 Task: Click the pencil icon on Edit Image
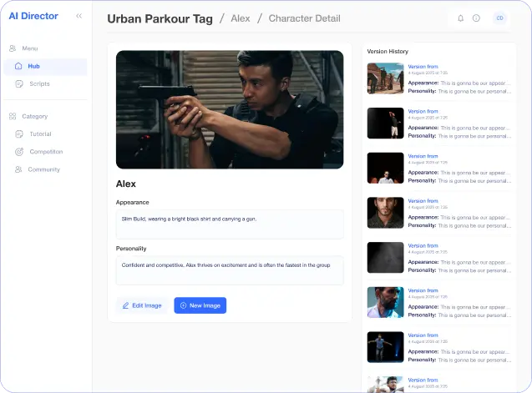(125, 305)
